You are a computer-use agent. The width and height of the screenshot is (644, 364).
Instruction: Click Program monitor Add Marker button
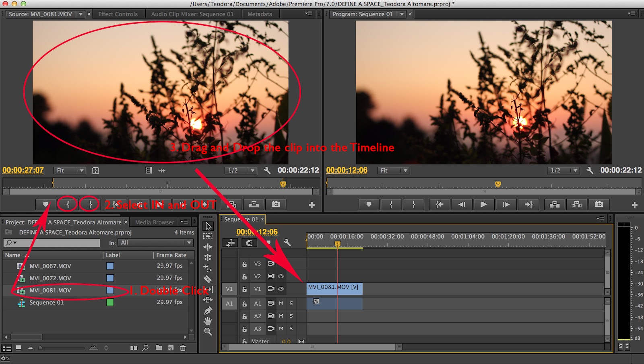tap(369, 204)
